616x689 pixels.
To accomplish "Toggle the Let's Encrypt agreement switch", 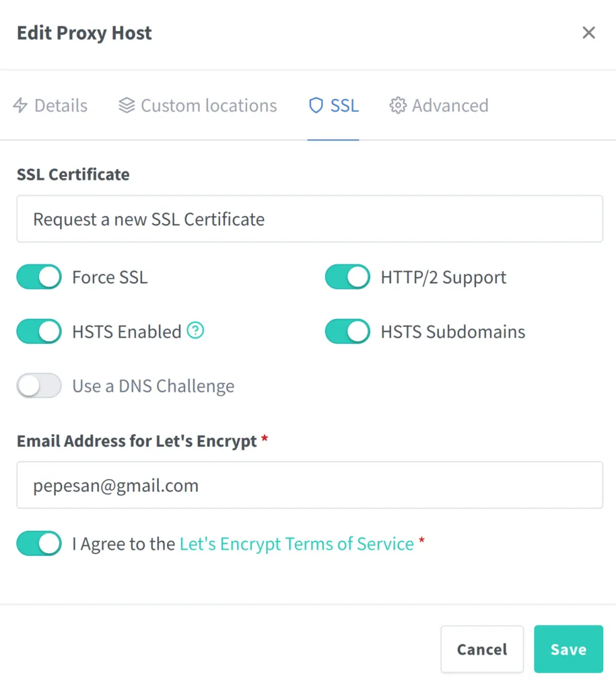I will [39, 544].
